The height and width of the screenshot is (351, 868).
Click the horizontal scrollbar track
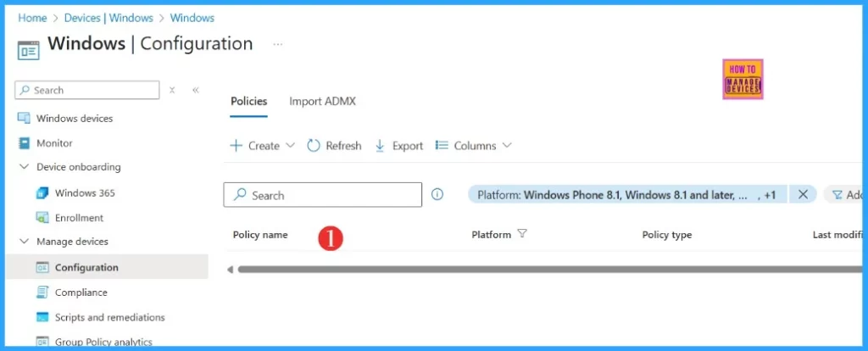pos(549,270)
